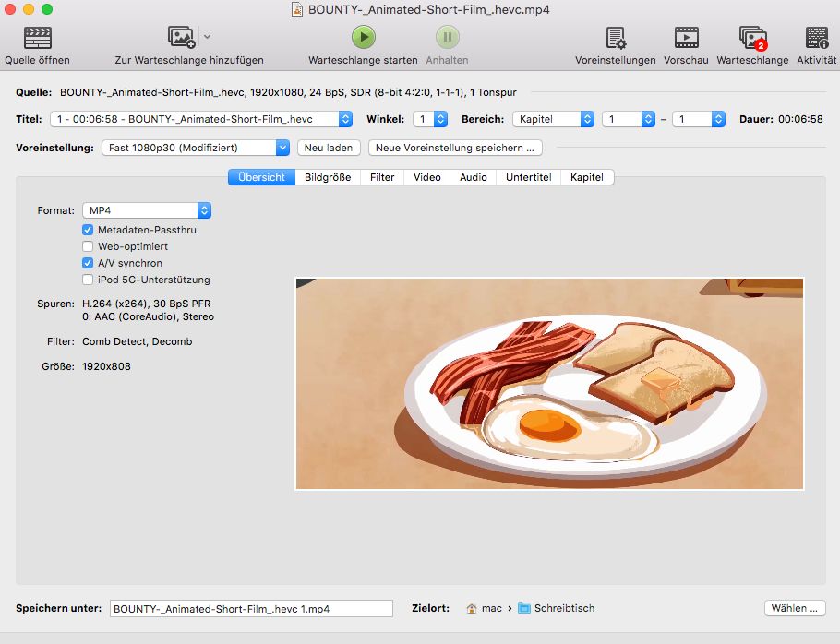Open the start chapter dropdown
This screenshot has height=644, width=840.
629,119
